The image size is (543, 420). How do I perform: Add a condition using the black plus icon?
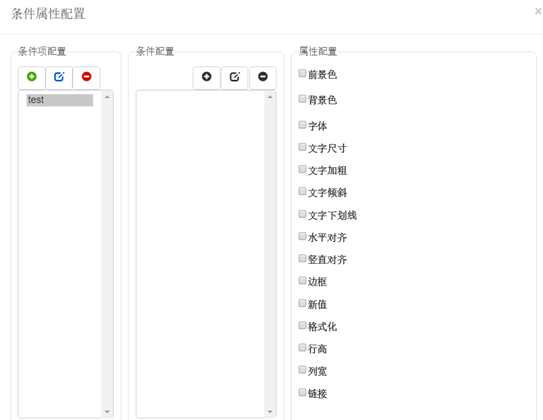[207, 77]
